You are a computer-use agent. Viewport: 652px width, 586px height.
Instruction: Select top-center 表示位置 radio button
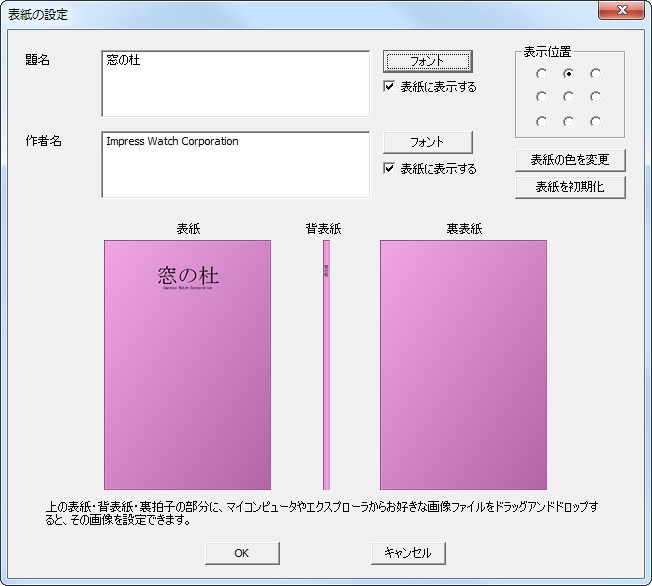tap(568, 74)
